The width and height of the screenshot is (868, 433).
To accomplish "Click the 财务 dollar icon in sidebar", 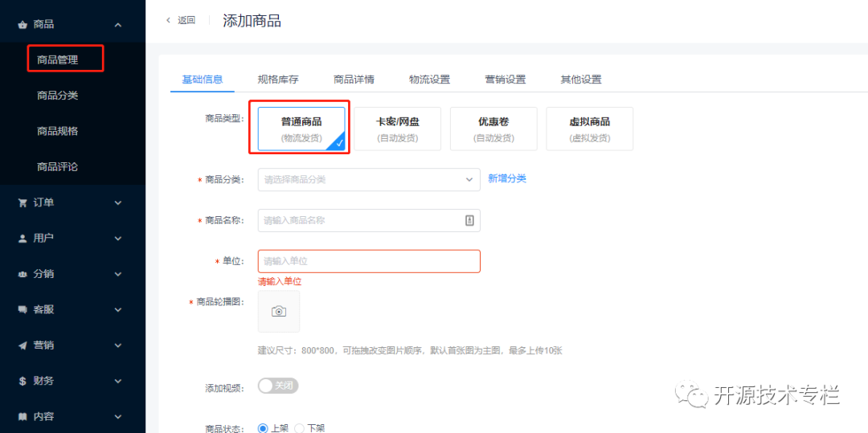I will click(x=23, y=381).
